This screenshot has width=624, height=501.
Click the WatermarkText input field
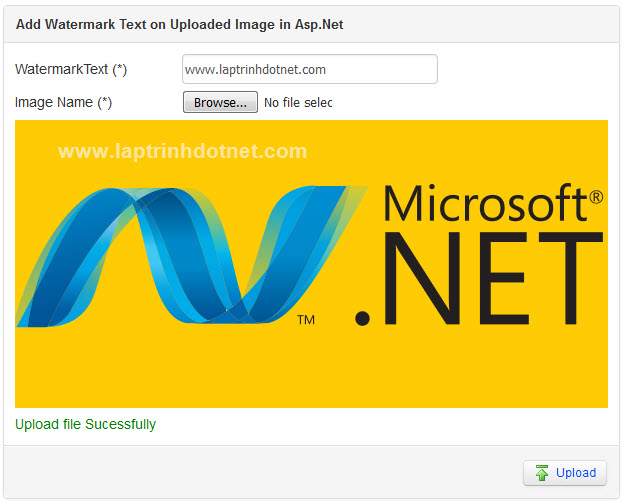pos(310,69)
